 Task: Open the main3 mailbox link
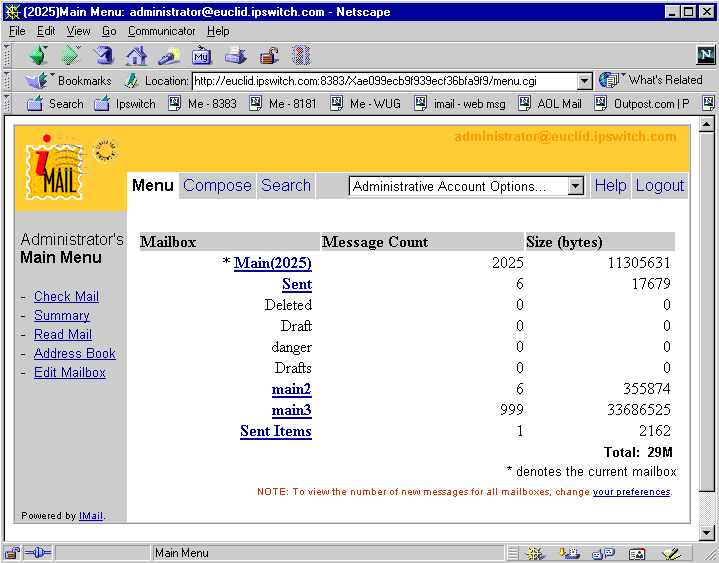pos(292,410)
